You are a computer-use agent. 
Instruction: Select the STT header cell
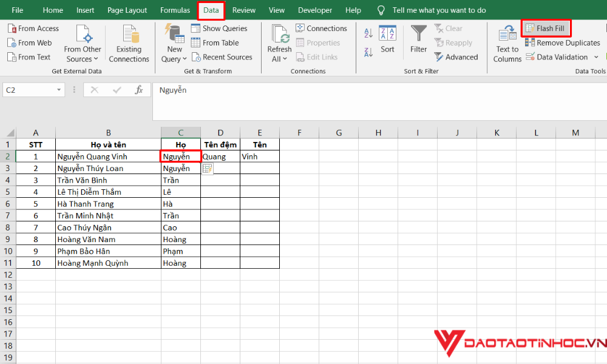(x=36, y=144)
